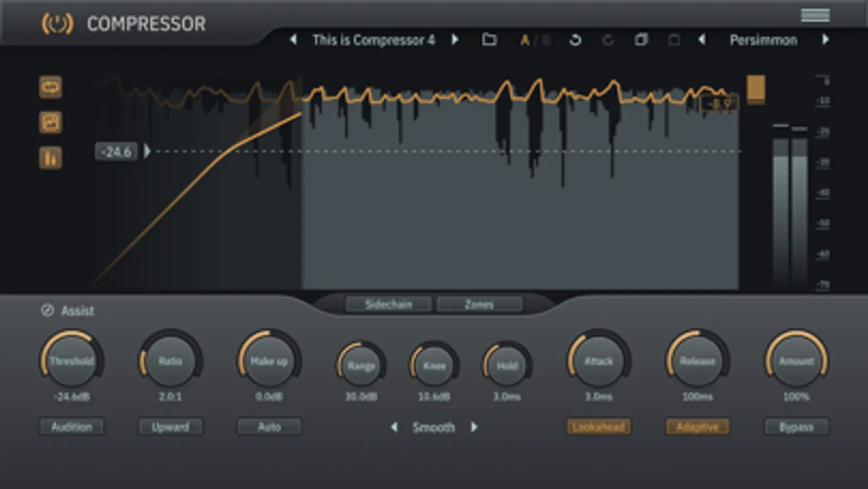Open the Zones tab

point(479,304)
